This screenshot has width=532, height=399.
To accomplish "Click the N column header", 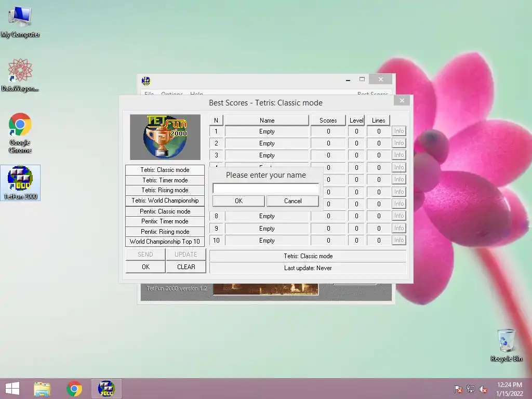I will click(x=216, y=120).
